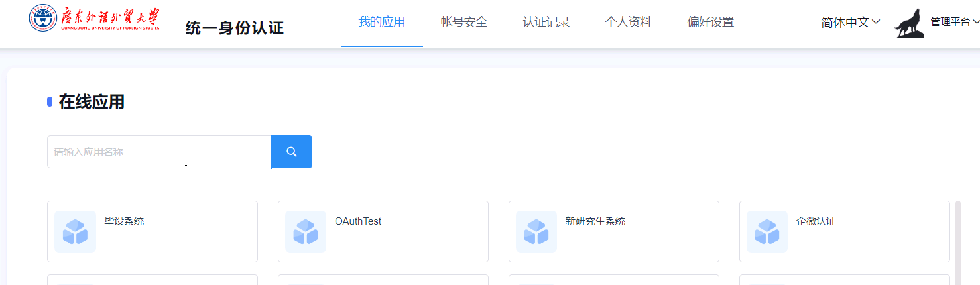Click the 企微认证 app cube icon
The image size is (980, 285).
click(x=767, y=231)
